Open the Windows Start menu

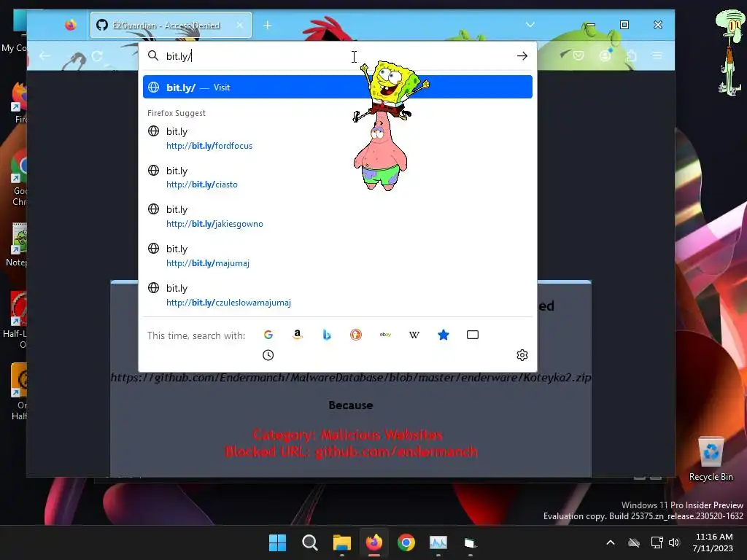point(277,542)
